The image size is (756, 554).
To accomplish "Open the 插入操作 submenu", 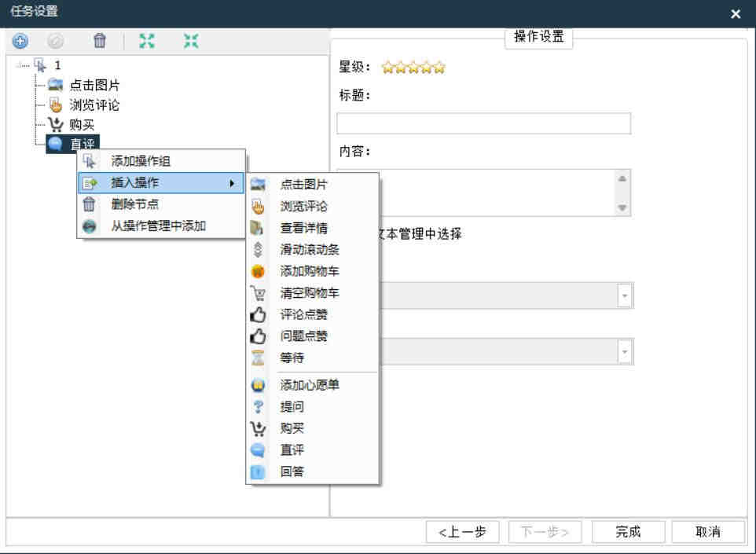I will point(161,183).
